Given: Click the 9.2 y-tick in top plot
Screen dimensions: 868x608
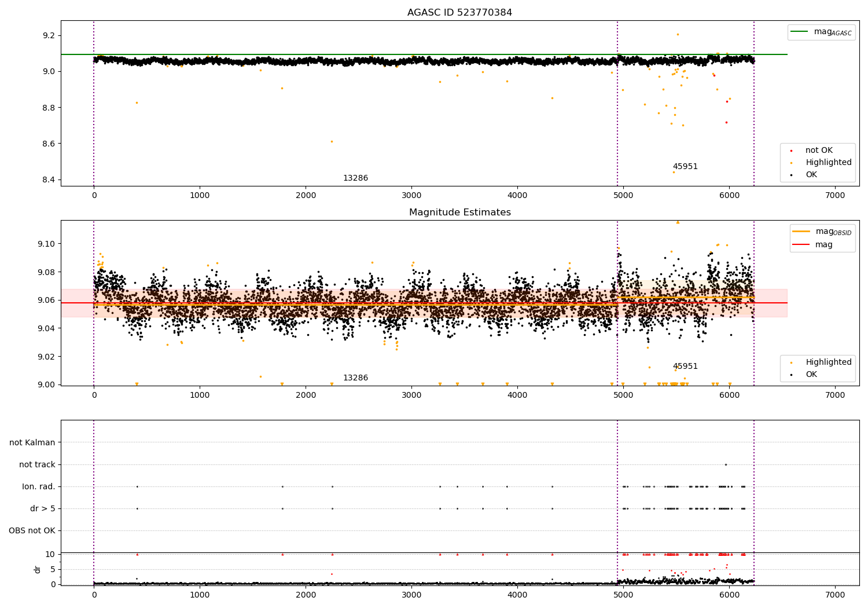Looking at the screenshot, I should 49,36.
